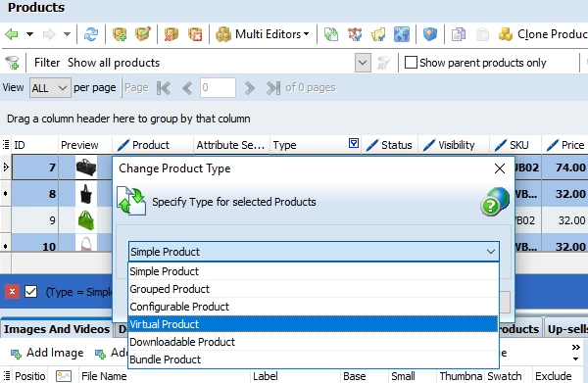This screenshot has height=383, width=588.
Task: Click the copy documents icon
Action: click(x=459, y=34)
